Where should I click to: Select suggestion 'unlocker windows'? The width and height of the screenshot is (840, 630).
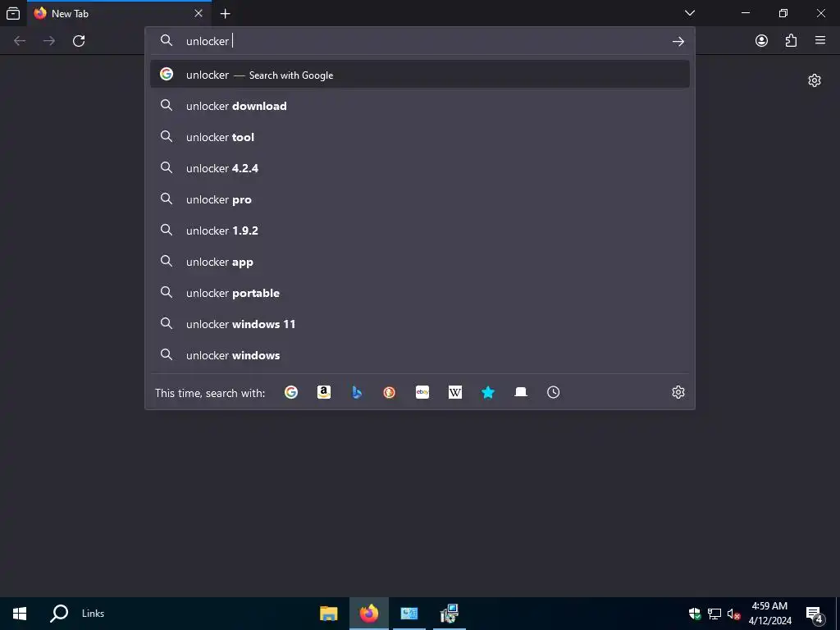tap(420, 354)
